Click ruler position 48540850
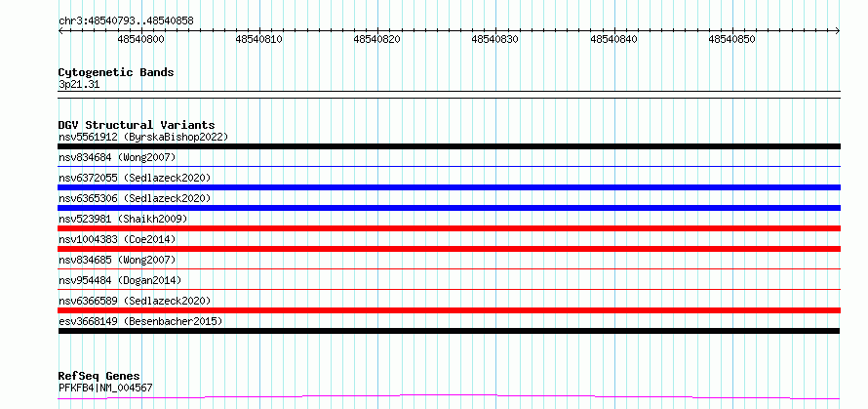The image size is (868, 409). pos(731,39)
